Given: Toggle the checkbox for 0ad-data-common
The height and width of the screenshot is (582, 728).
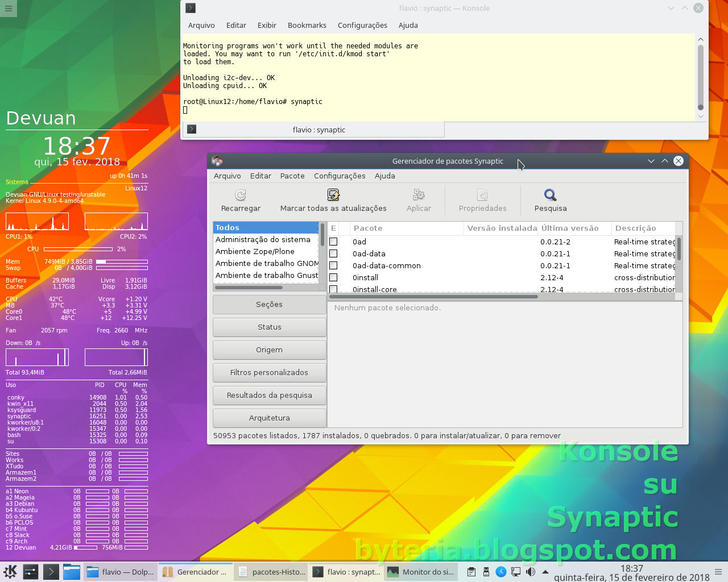Looking at the screenshot, I should pos(333,265).
